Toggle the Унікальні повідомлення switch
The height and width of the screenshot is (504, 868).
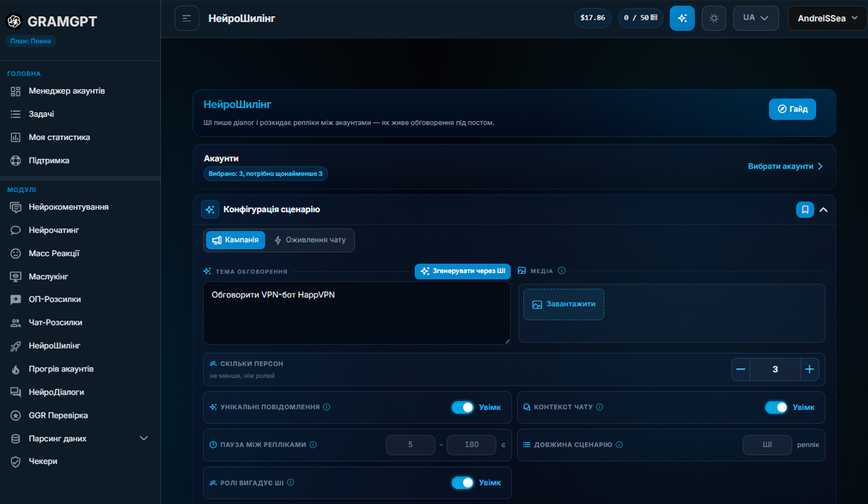[x=463, y=407]
